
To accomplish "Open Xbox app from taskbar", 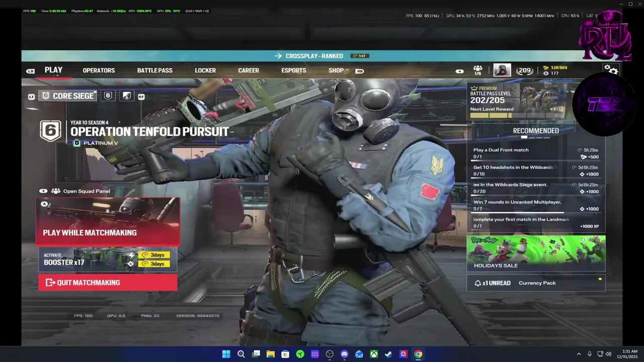I will 374,354.
